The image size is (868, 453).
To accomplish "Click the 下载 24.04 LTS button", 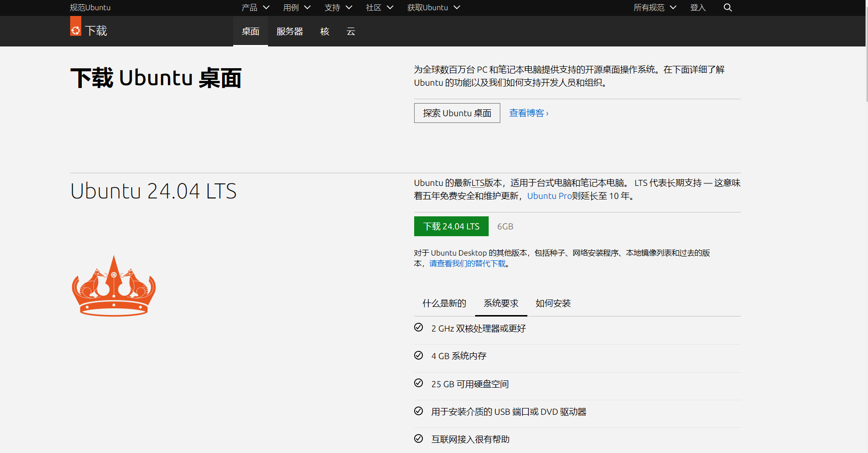I will point(451,226).
